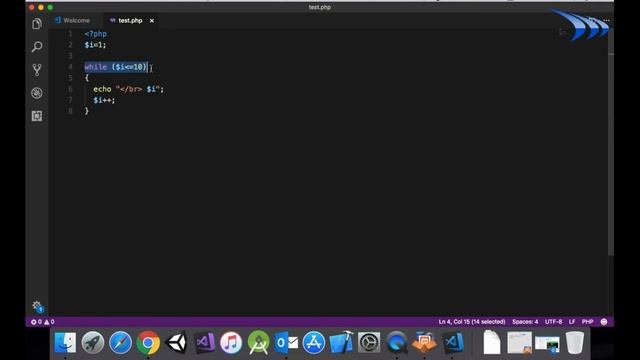Change end of line sequence LF
640x360 pixels.
tap(572, 322)
